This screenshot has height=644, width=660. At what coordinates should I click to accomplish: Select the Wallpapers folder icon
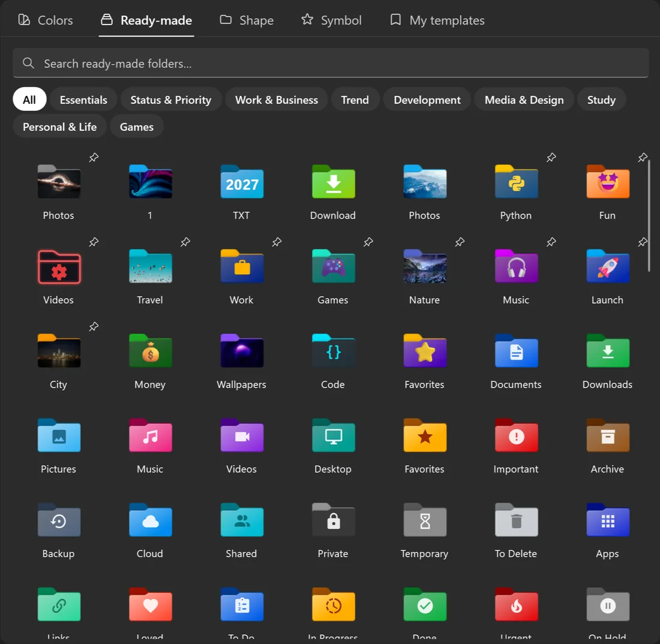[x=242, y=352]
